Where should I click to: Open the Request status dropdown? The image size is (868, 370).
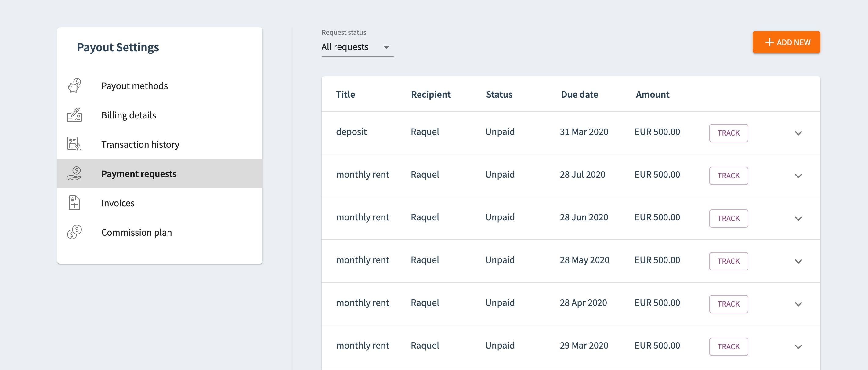[x=357, y=47]
